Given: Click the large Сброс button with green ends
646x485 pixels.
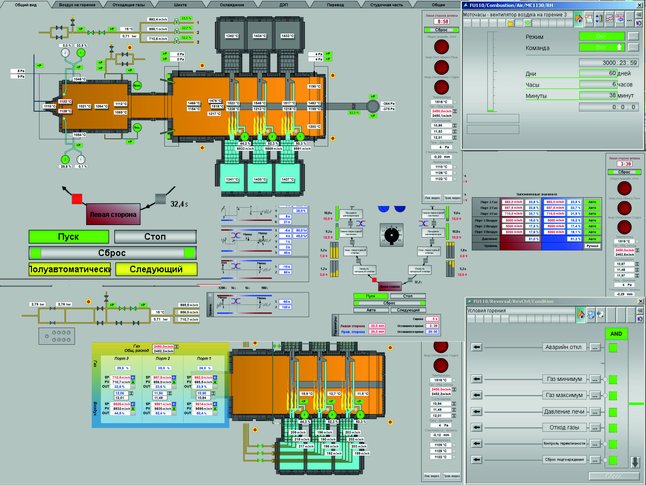Looking at the screenshot, I should point(112,253).
